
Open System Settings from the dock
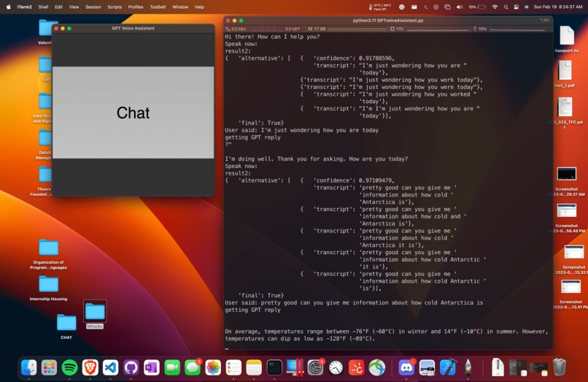[315, 367]
